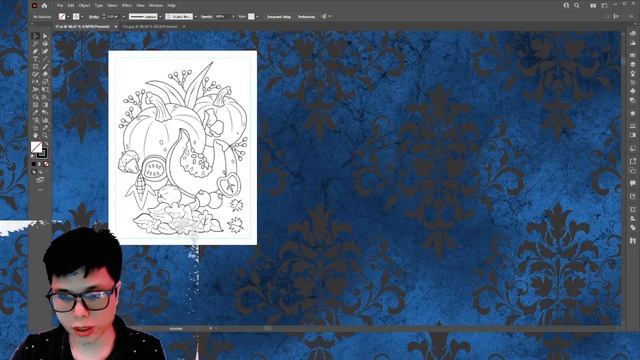Switch to Draw Normal mode
The width and height of the screenshot is (640, 360).
point(34,172)
